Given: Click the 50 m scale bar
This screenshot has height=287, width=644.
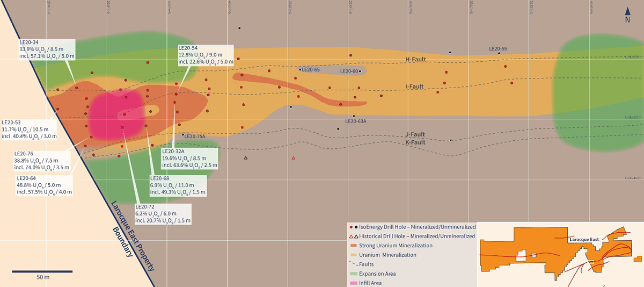Looking at the screenshot, I should point(42,271).
